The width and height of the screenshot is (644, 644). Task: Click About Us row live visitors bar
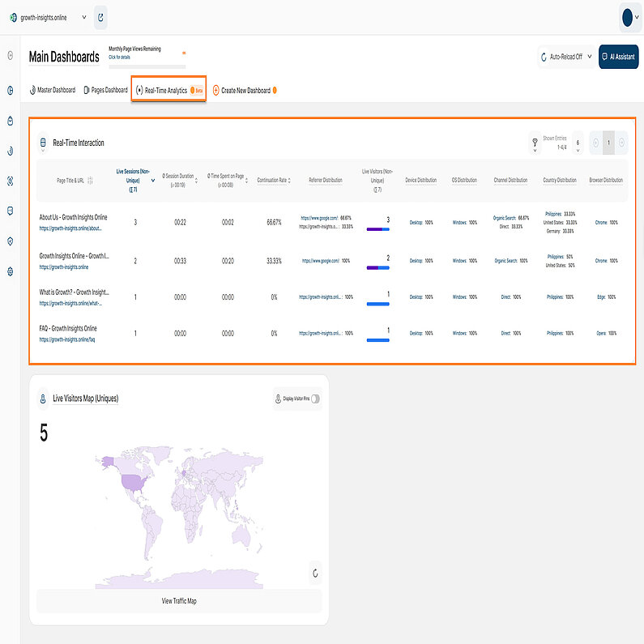coord(377,229)
